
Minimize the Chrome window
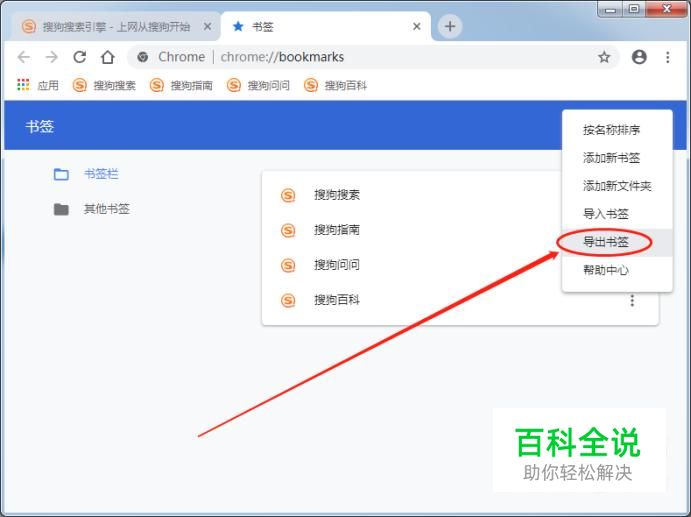[610, 9]
